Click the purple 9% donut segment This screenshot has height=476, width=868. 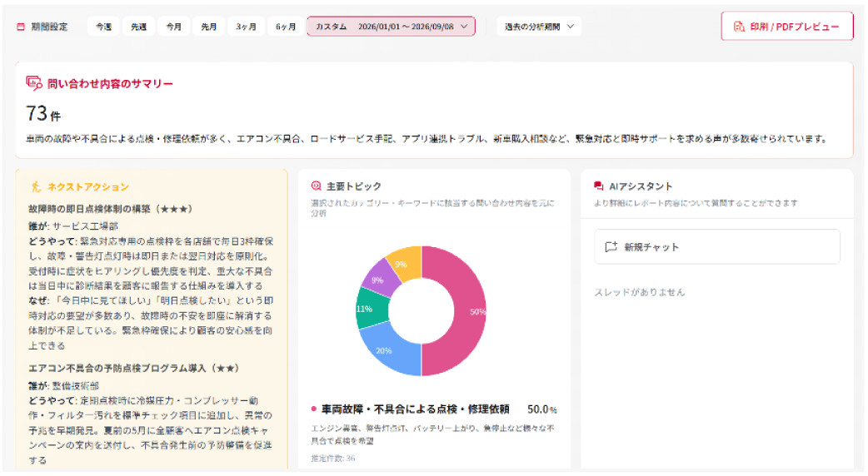pos(382,278)
